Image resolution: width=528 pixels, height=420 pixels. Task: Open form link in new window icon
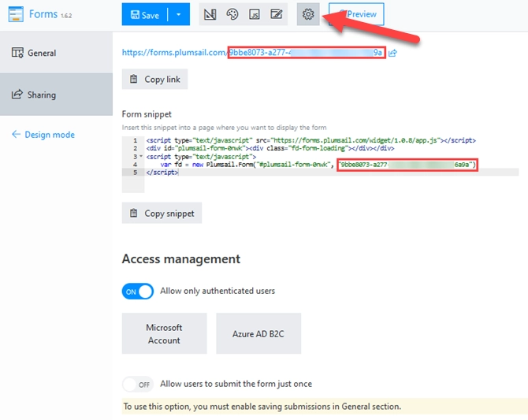[392, 53]
